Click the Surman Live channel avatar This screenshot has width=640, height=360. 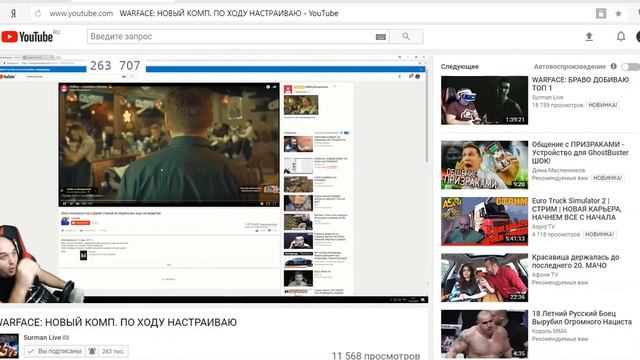click(x=9, y=346)
